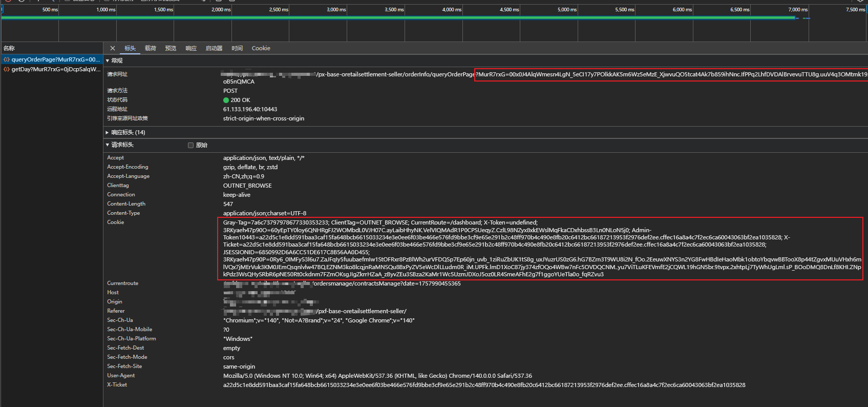Click the Currentroute header name

pyautogui.click(x=122, y=283)
